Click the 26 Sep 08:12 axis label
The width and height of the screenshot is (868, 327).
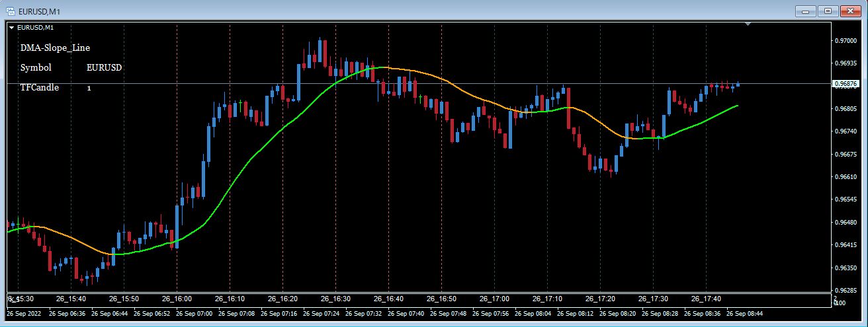pyautogui.click(x=574, y=314)
